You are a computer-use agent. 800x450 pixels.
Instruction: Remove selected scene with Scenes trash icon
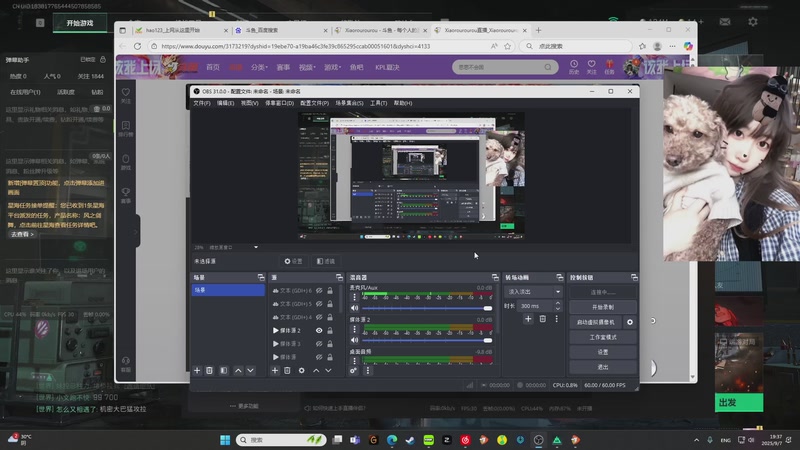click(209, 370)
